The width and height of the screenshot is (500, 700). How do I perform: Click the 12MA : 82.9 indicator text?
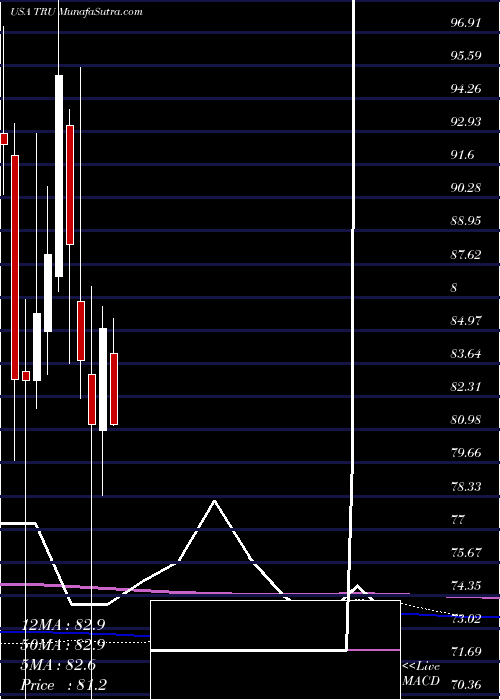tap(63, 625)
